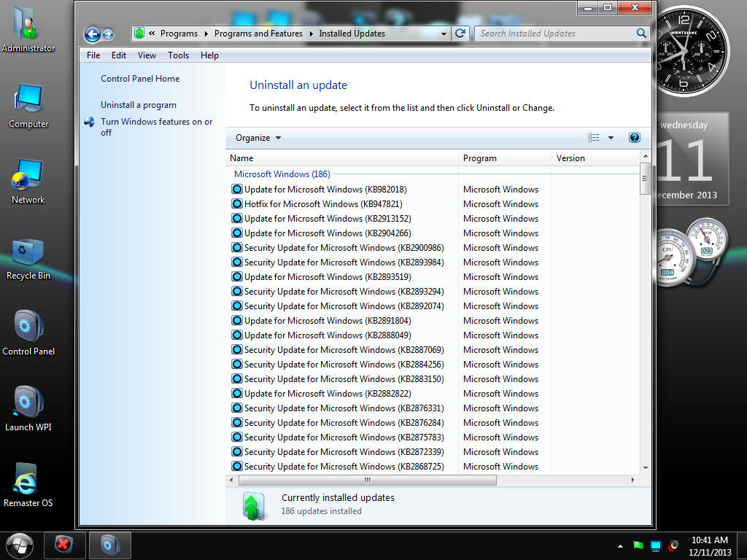Screen dimensions: 747x560
Task: Open the address bar history dropdown
Action: [x=444, y=34]
